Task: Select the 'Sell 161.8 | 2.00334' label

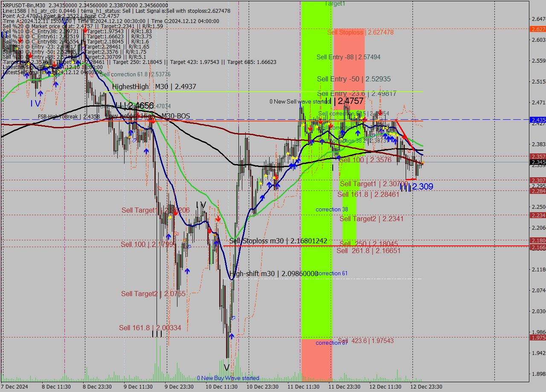Action: tap(150, 328)
